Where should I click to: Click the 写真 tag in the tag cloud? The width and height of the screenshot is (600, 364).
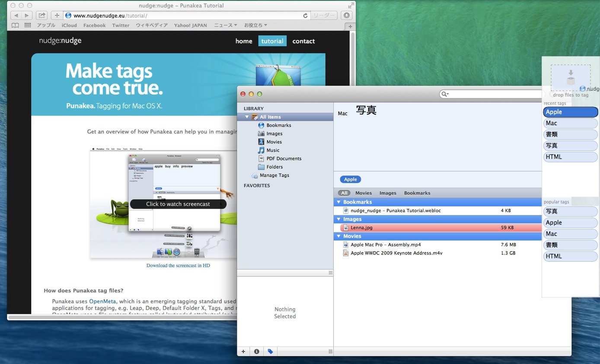pos(366,110)
